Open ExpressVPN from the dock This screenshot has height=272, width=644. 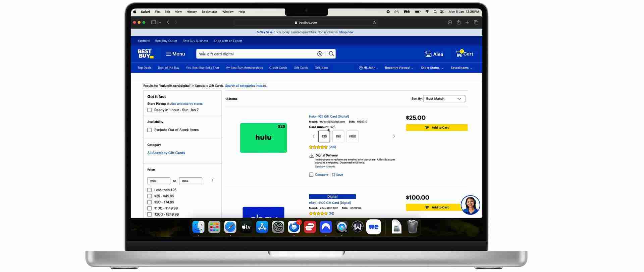[x=310, y=227]
